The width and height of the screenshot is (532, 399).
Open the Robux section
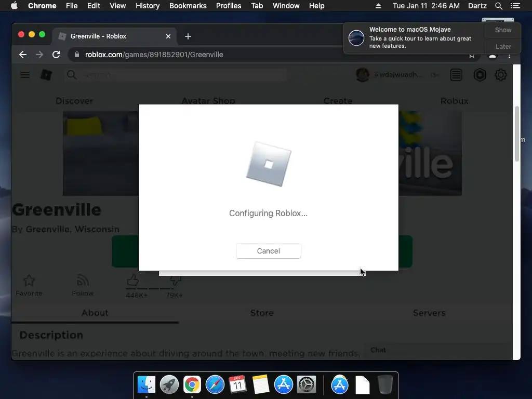point(454,101)
